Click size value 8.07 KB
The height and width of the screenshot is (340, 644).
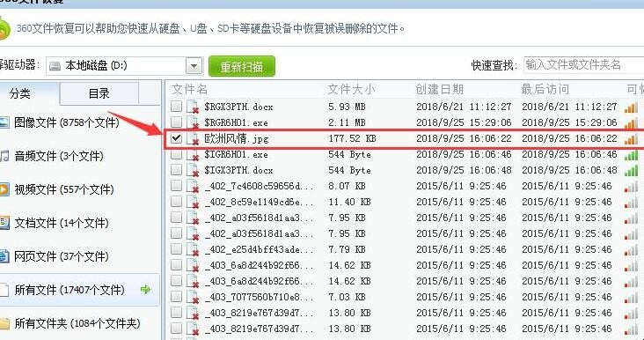(x=347, y=186)
